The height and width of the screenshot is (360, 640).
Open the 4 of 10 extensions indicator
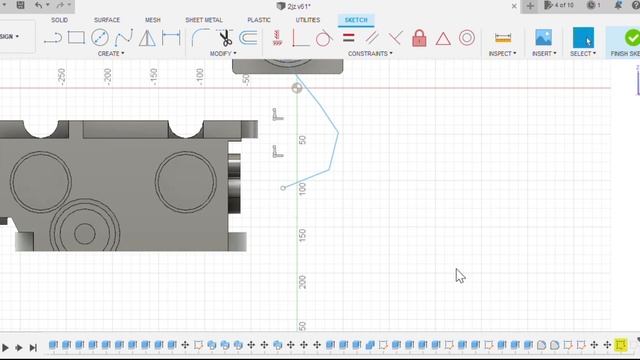(x=559, y=5)
